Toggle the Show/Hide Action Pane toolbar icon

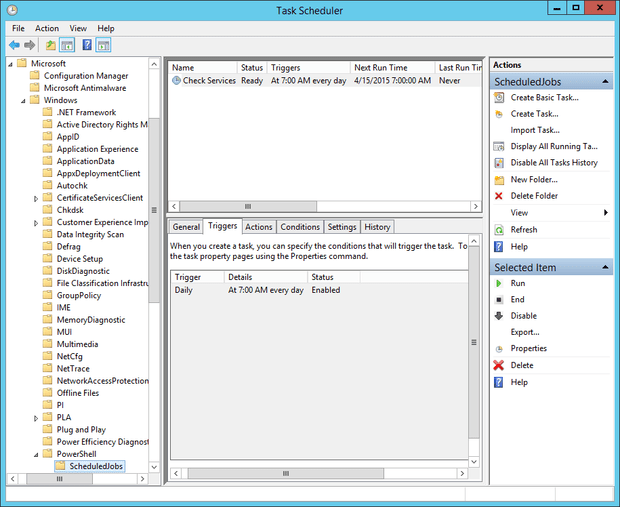click(103, 45)
